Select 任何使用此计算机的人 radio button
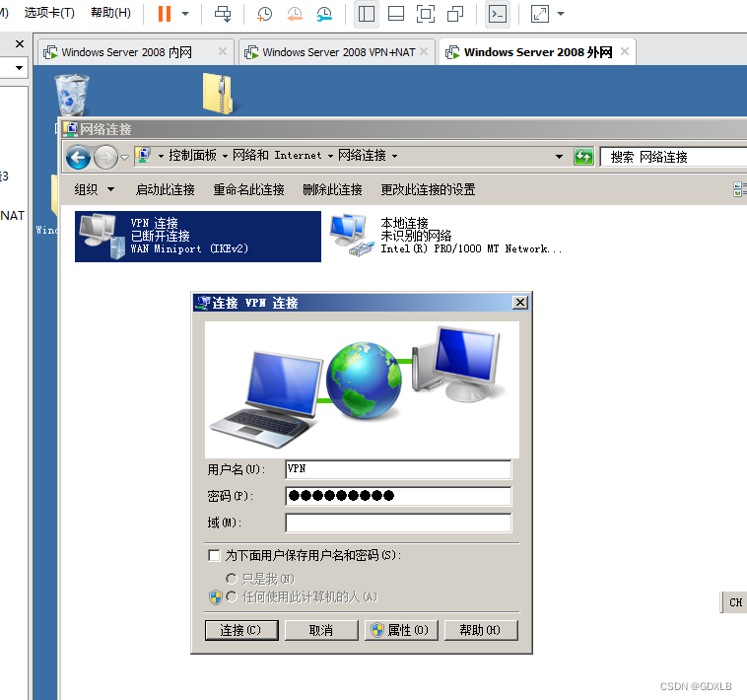747x700 pixels. pos(232,596)
